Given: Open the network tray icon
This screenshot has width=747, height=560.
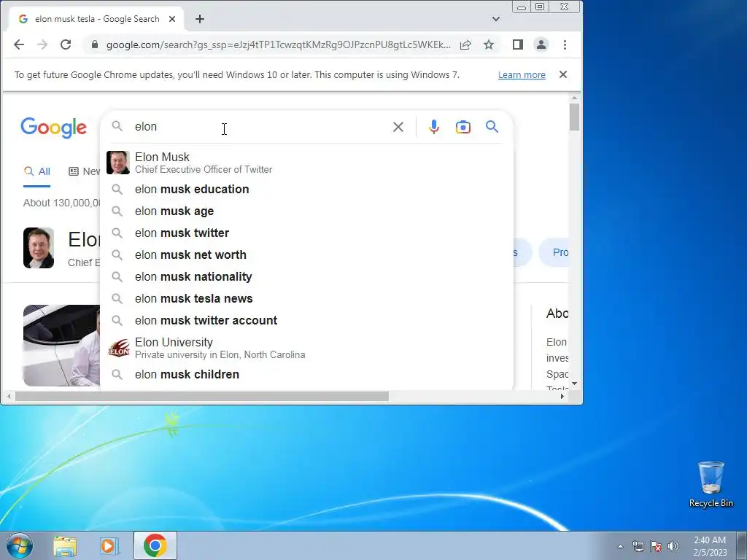Looking at the screenshot, I should pos(638,546).
